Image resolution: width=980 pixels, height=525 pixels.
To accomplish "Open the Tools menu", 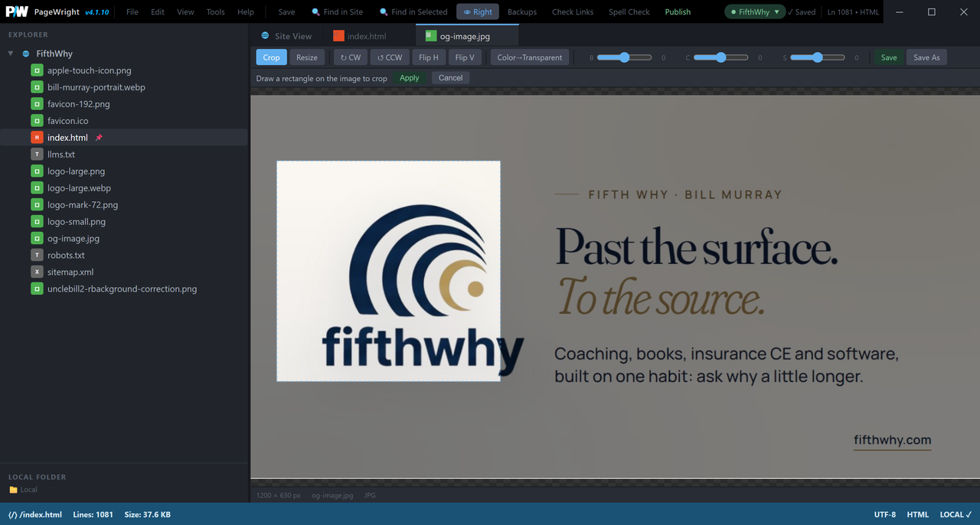I will (216, 12).
